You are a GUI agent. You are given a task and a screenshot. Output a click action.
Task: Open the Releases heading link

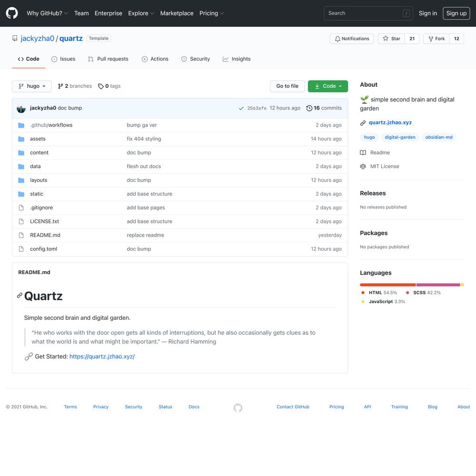click(373, 193)
